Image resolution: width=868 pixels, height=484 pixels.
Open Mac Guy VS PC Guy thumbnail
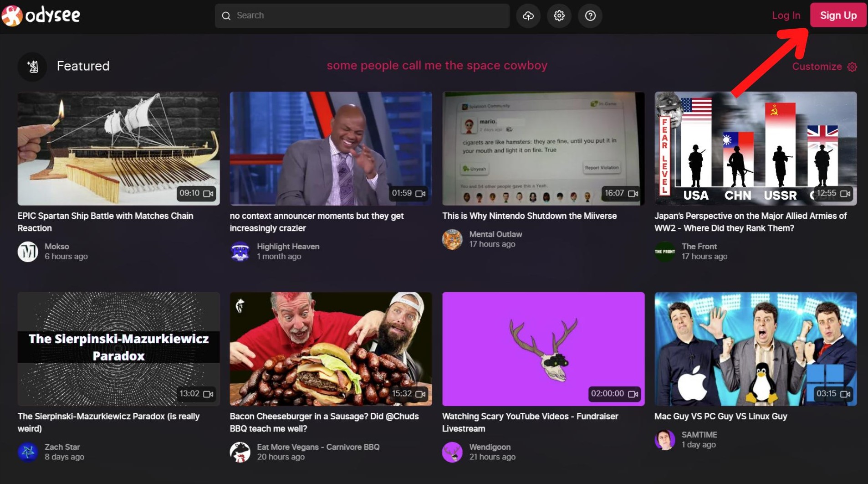[756, 349]
